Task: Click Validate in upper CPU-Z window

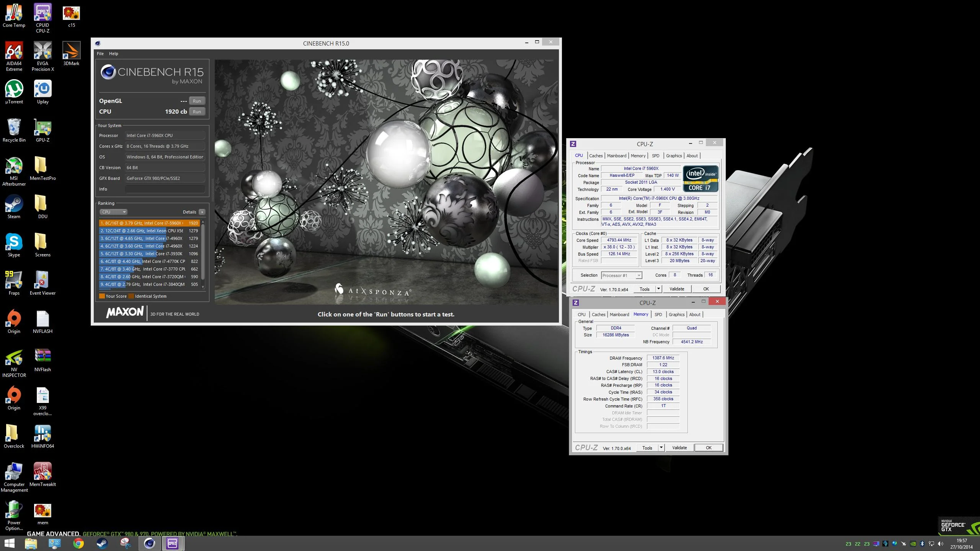Action: [x=677, y=289]
